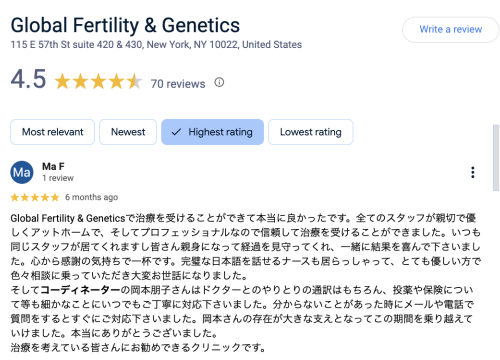Click the Write a review button
The image size is (500, 360).
[x=451, y=30]
